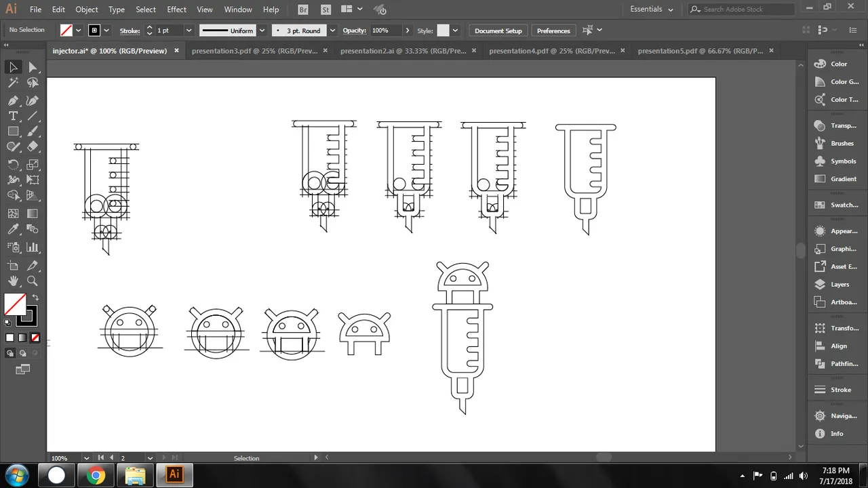
Task: Open the Effect menu
Action: (176, 9)
